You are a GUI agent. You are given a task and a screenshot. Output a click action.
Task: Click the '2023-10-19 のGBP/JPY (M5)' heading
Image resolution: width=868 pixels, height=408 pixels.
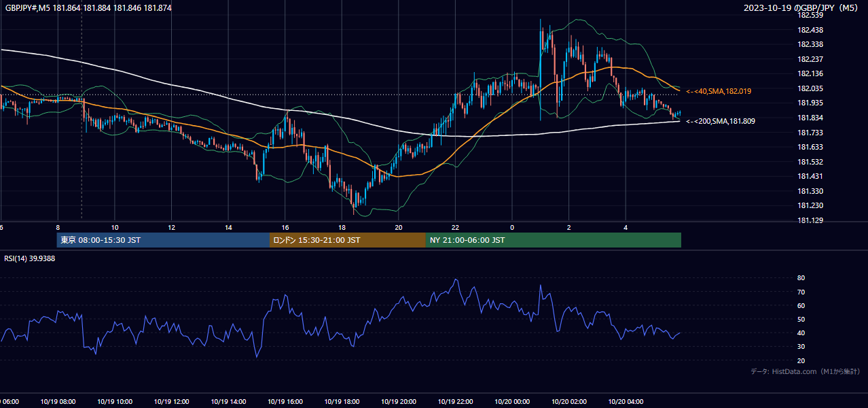(x=802, y=7)
